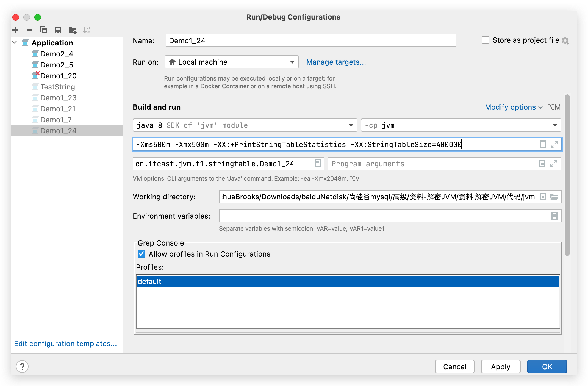Image resolution: width=588 pixels, height=386 pixels.
Task: Click the Manage targets link
Action: pyautogui.click(x=336, y=62)
